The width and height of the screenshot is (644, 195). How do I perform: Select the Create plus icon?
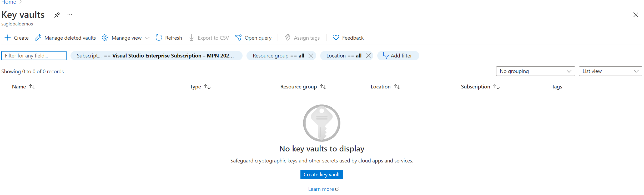point(7,38)
